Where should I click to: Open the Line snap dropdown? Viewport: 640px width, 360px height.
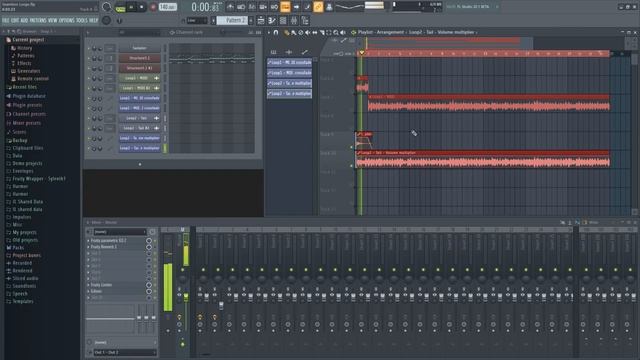(x=197, y=20)
